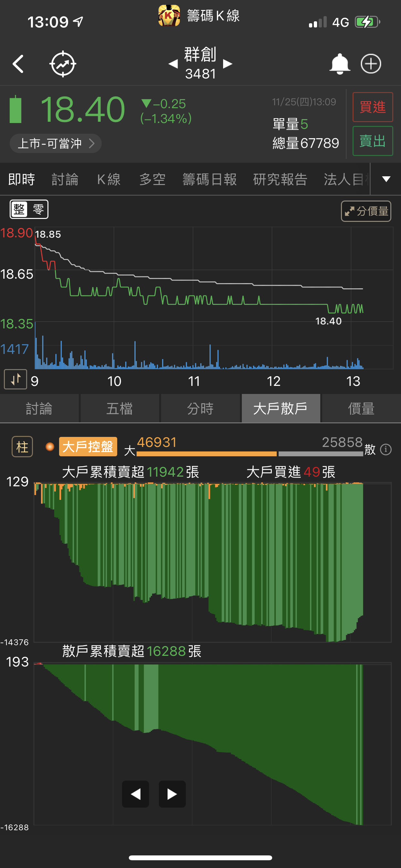Toggle the 大戶控盤 indicator
The width and height of the screenshot is (401, 868).
point(87,447)
